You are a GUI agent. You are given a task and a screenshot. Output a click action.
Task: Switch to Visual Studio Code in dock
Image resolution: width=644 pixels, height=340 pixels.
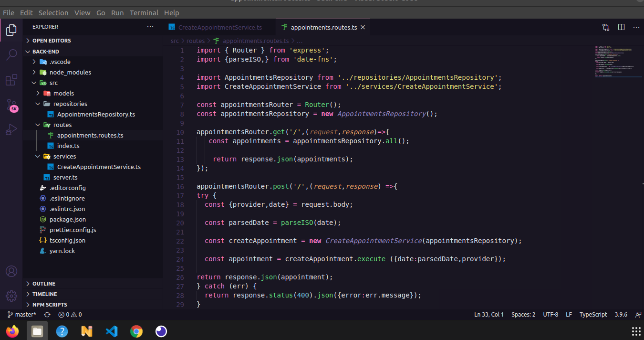(112, 331)
